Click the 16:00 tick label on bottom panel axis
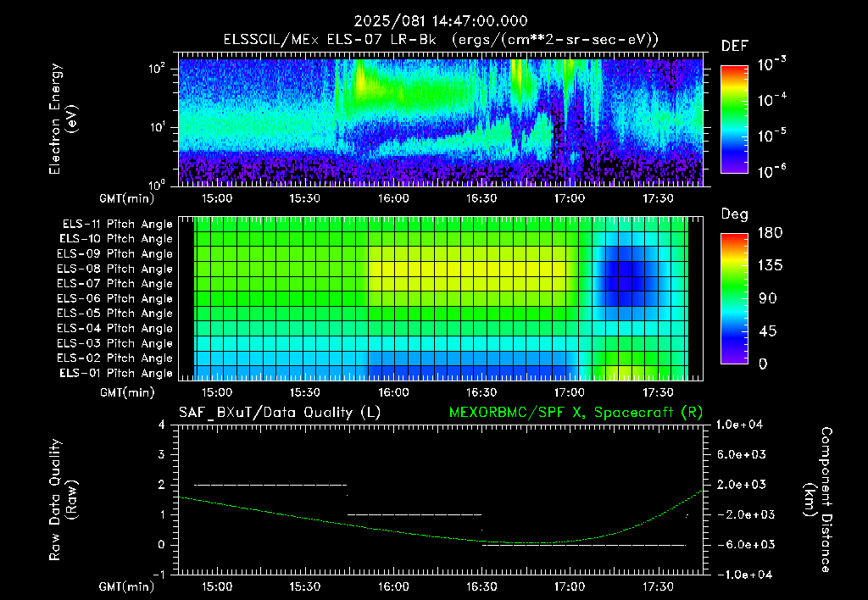This screenshot has height=600, width=868. [x=393, y=586]
